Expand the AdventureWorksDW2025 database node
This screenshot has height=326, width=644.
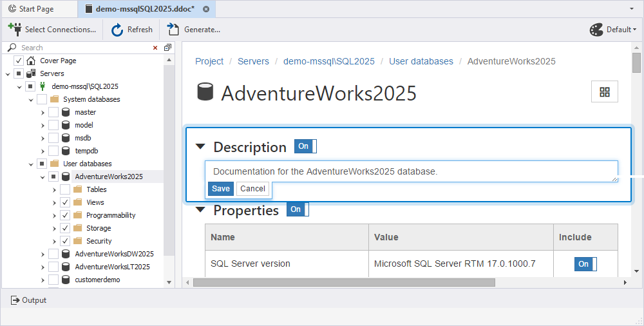(x=43, y=254)
